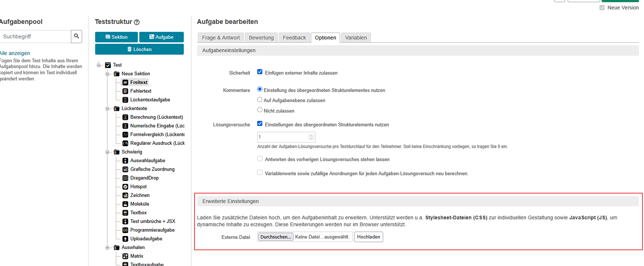
Task: Click the Löschen button
Action: coord(139,49)
